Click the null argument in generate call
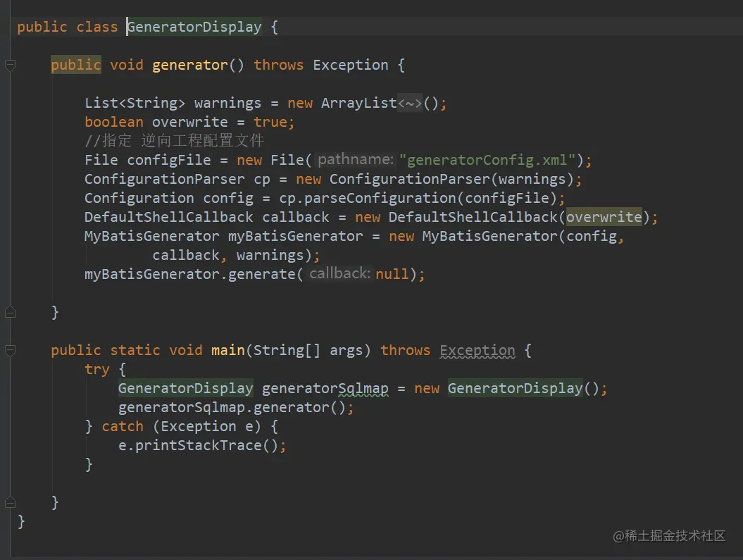Viewport: 743px width, 560px height. [x=392, y=274]
